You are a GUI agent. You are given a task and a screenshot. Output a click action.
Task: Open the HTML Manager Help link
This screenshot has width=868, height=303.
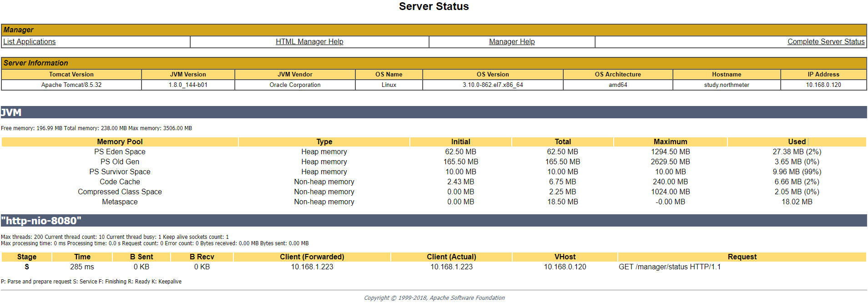309,42
